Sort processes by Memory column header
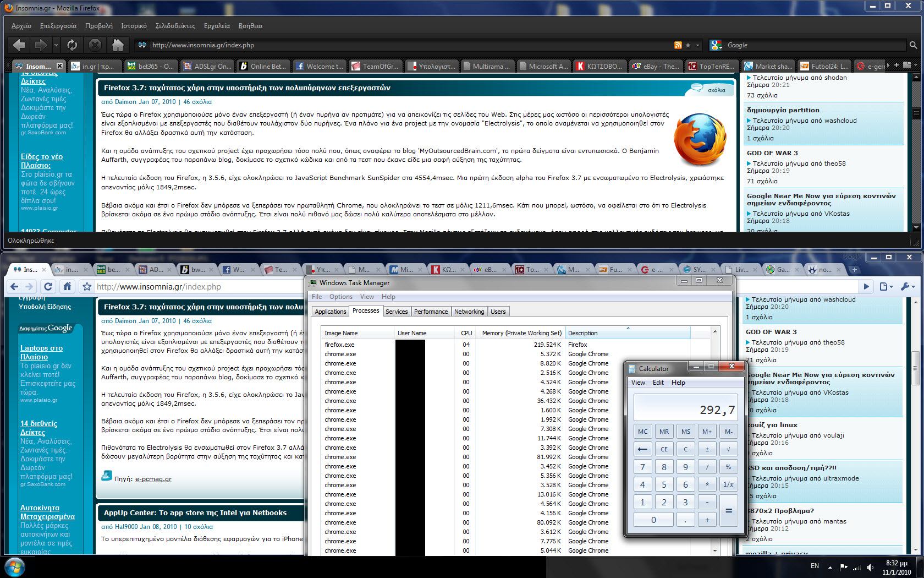 pyautogui.click(x=521, y=333)
